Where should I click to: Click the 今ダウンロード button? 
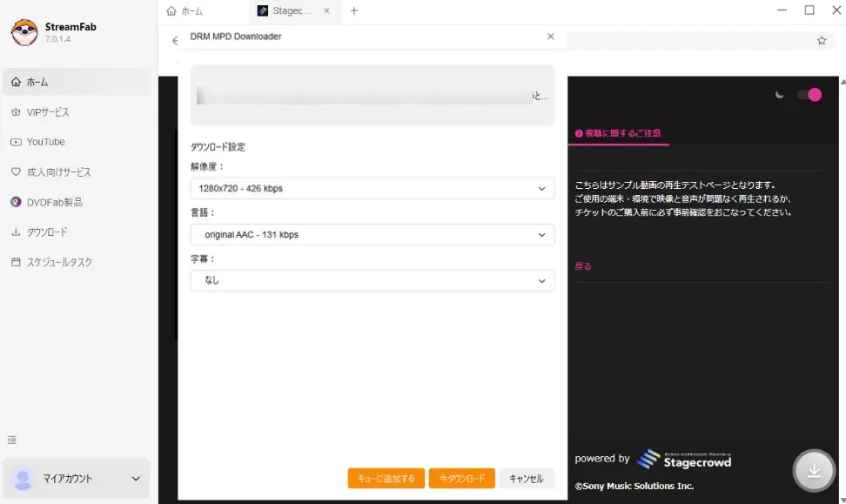[462, 478]
